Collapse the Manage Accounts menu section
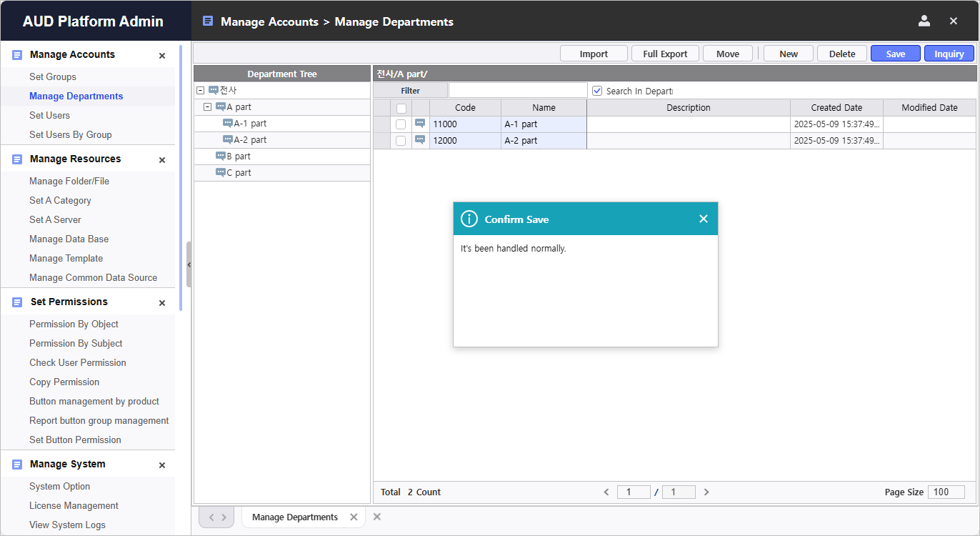The image size is (980, 536). point(162,56)
